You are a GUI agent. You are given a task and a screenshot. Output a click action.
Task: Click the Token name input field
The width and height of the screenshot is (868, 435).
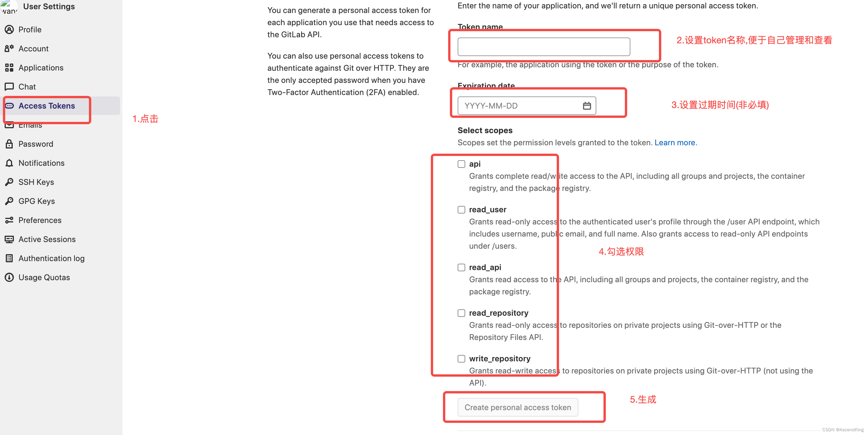click(544, 47)
